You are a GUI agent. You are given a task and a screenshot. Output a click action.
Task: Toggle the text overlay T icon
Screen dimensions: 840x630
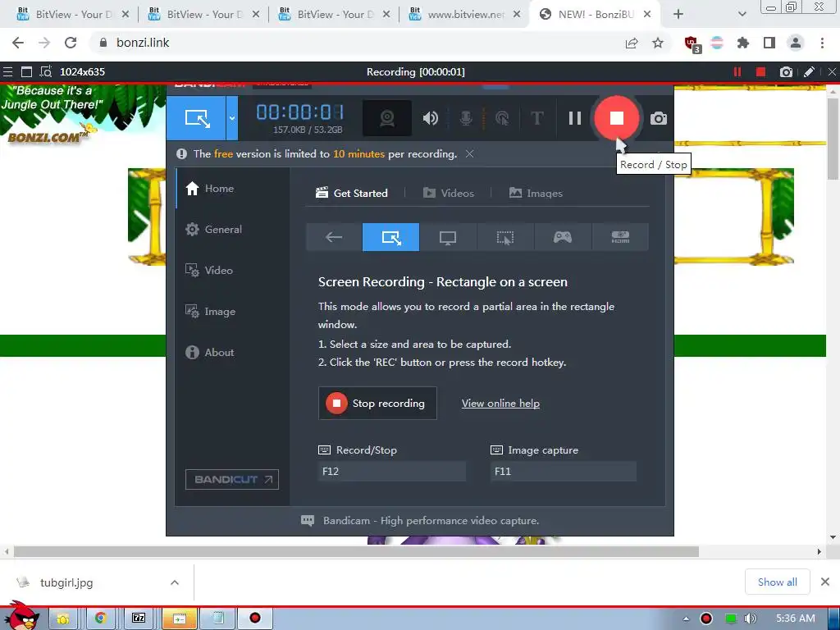point(536,118)
